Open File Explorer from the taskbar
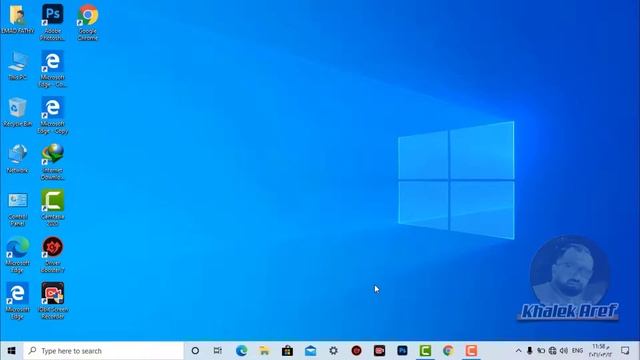 (x=264, y=351)
